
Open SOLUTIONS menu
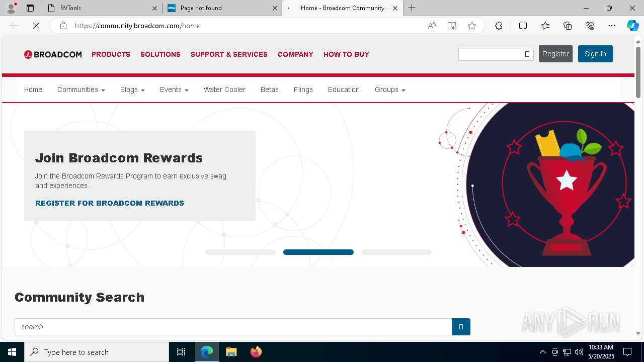160,54
